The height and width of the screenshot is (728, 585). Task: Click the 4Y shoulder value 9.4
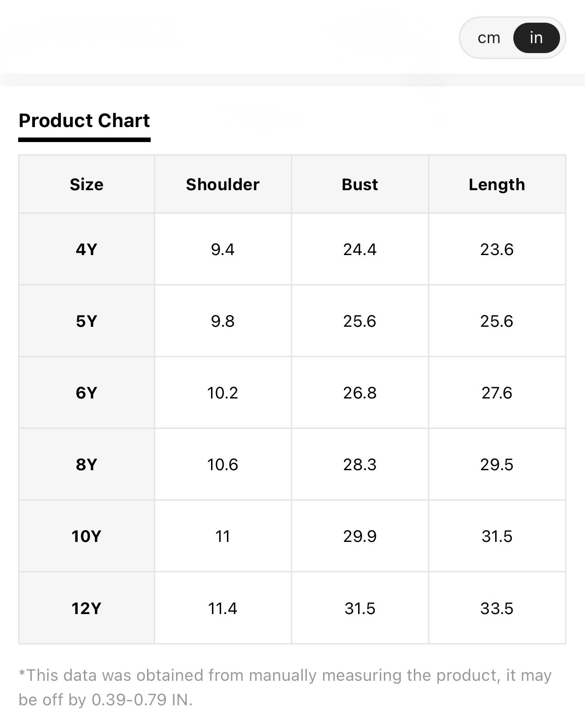(223, 249)
